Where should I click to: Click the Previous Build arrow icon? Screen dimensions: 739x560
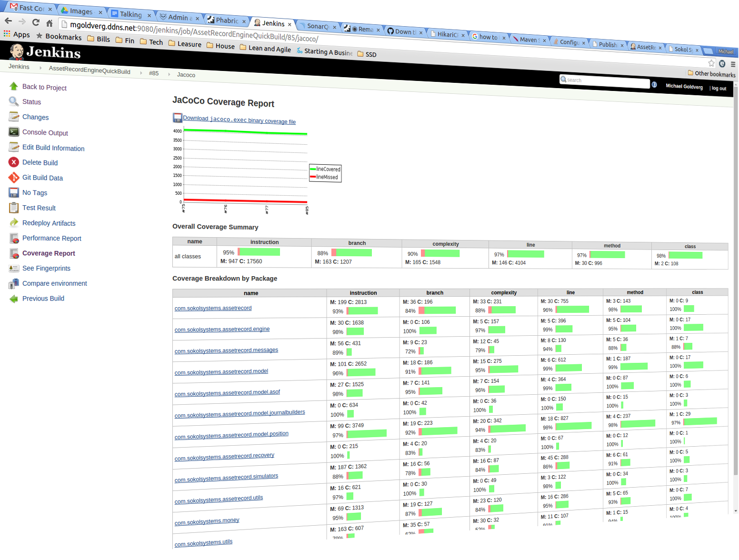pyautogui.click(x=14, y=299)
